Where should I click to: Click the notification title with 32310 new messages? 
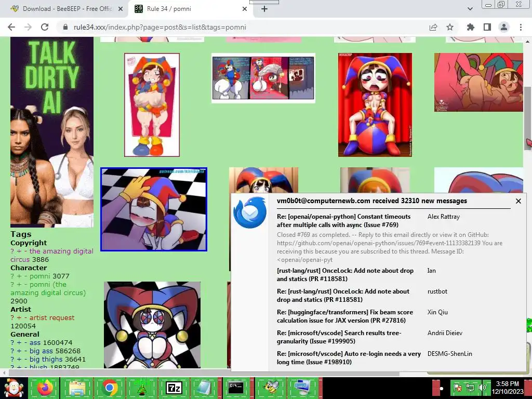pyautogui.click(x=372, y=201)
